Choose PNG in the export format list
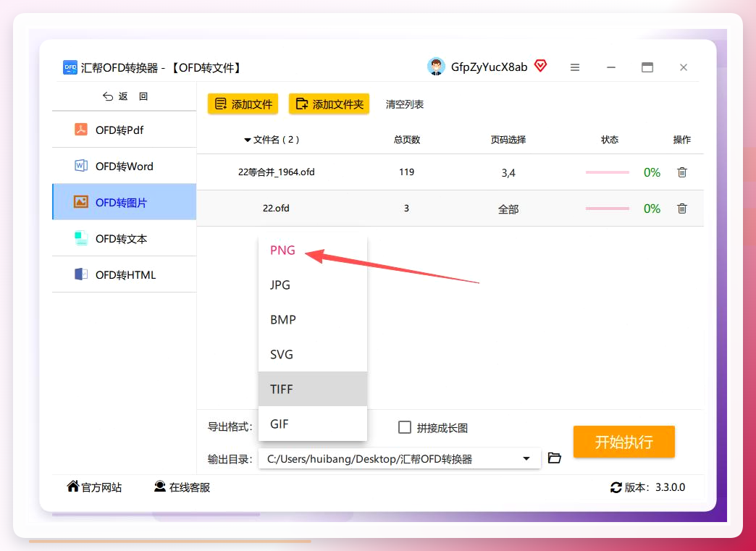The width and height of the screenshot is (756, 551). 312,251
